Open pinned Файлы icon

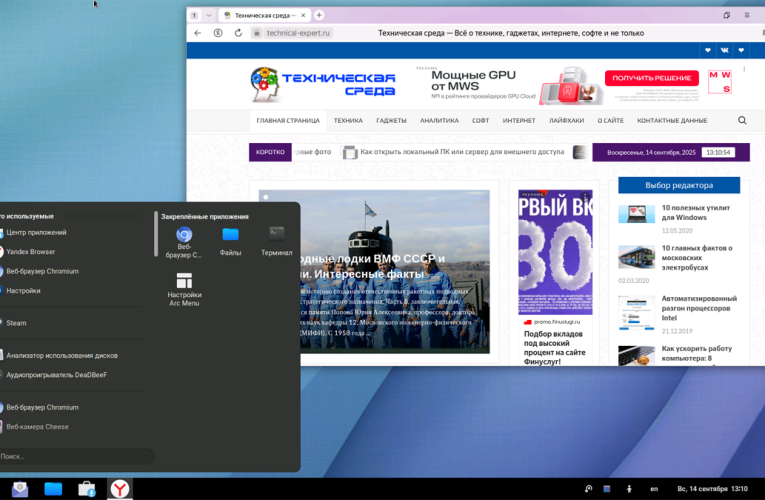pyautogui.click(x=230, y=241)
